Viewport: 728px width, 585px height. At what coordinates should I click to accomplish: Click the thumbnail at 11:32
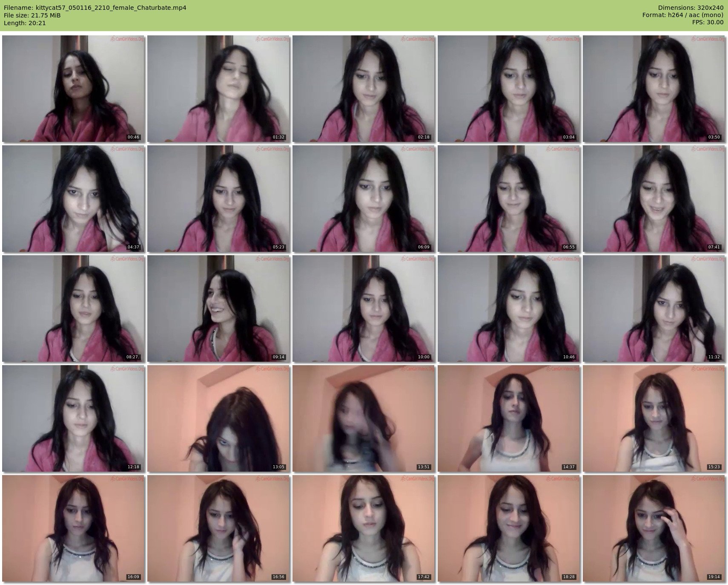pyautogui.click(x=653, y=308)
